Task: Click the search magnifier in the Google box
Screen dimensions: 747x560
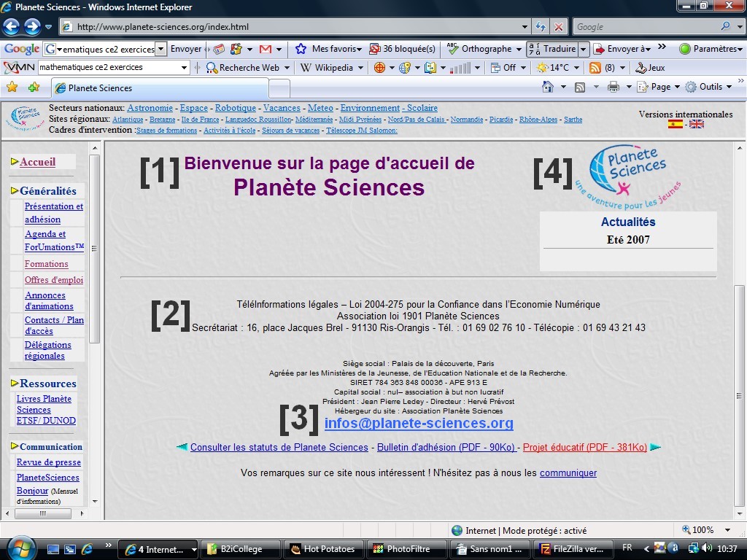Action: [x=725, y=26]
